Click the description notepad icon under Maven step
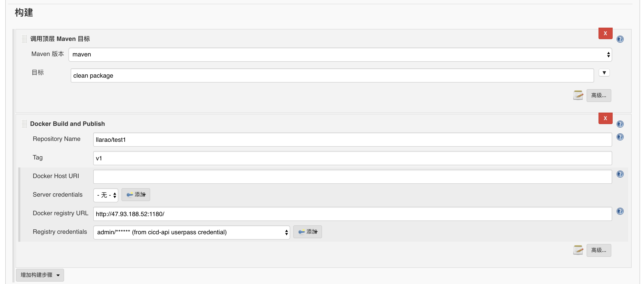 coord(578,95)
